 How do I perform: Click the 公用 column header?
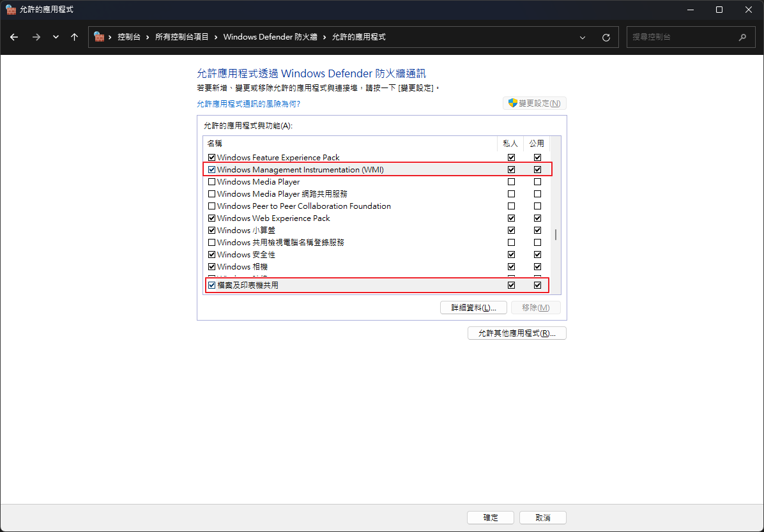(x=537, y=144)
